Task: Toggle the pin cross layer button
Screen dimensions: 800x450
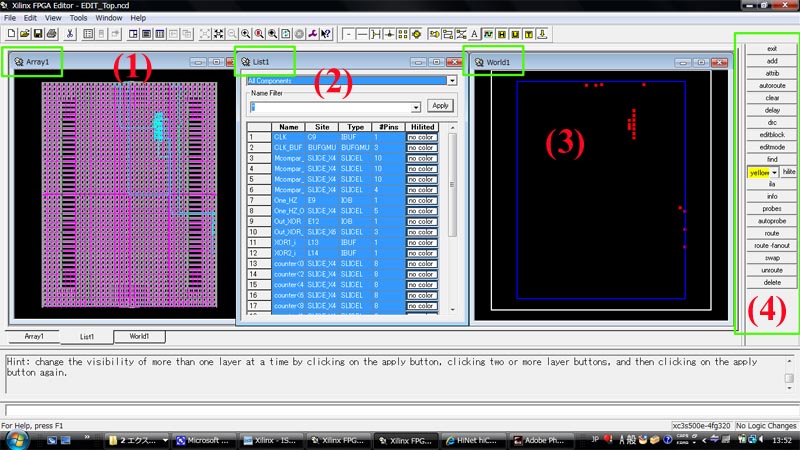Action: point(389,34)
